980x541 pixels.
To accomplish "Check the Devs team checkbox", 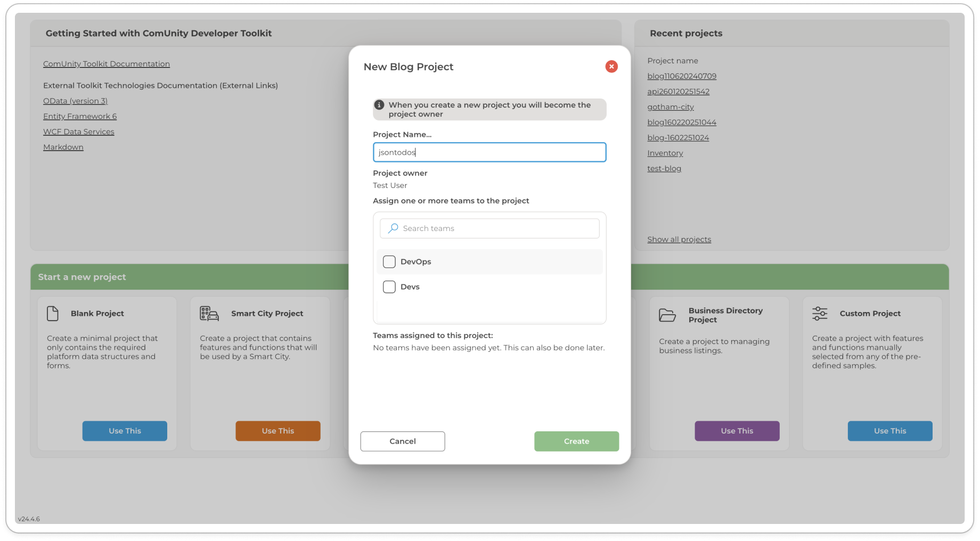I will click(389, 287).
